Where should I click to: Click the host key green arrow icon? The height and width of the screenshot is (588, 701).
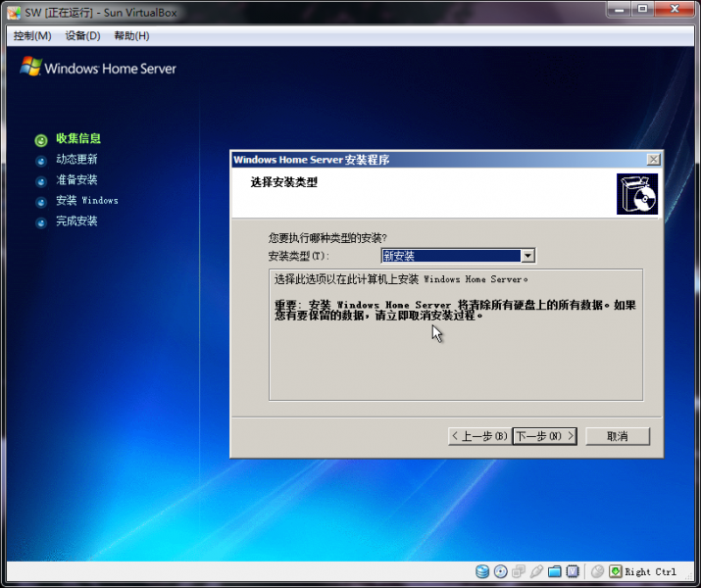tap(616, 571)
